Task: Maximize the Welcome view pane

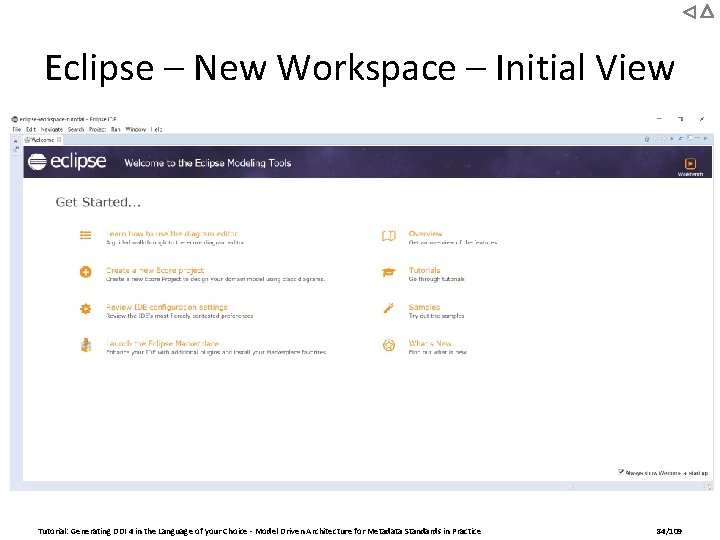Action: click(x=705, y=138)
